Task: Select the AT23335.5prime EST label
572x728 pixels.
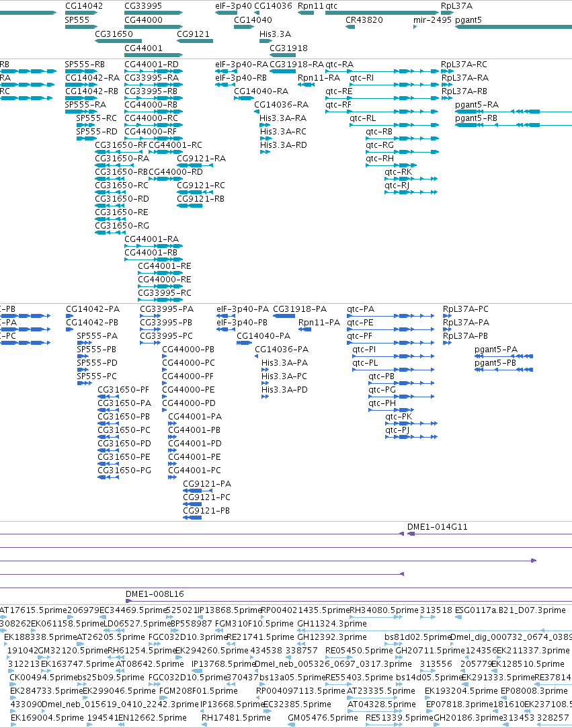Action: pos(382,691)
